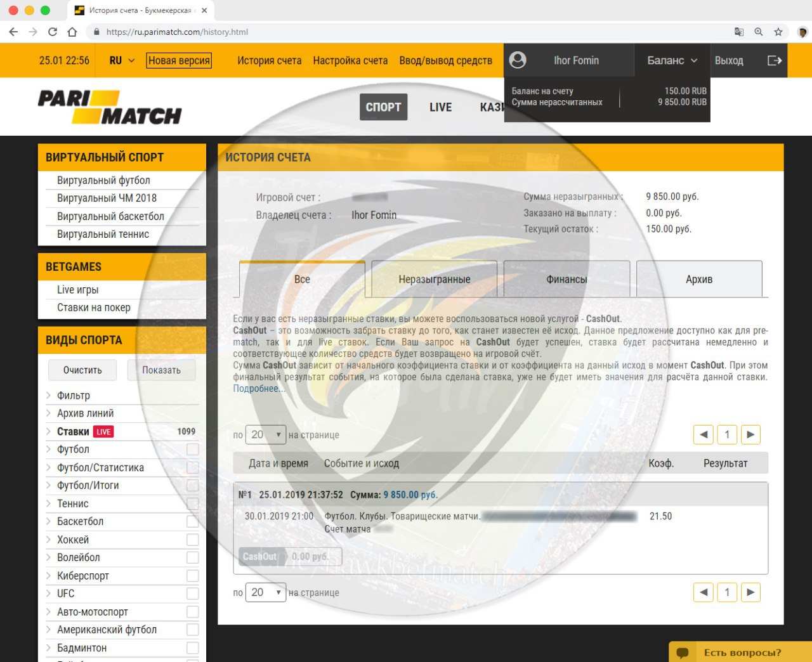The image size is (812, 662).
Task: Click the Parimatch logo
Action: coord(110,107)
